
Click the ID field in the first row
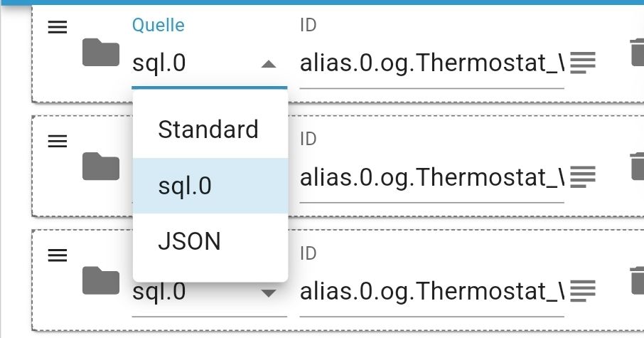[431, 64]
